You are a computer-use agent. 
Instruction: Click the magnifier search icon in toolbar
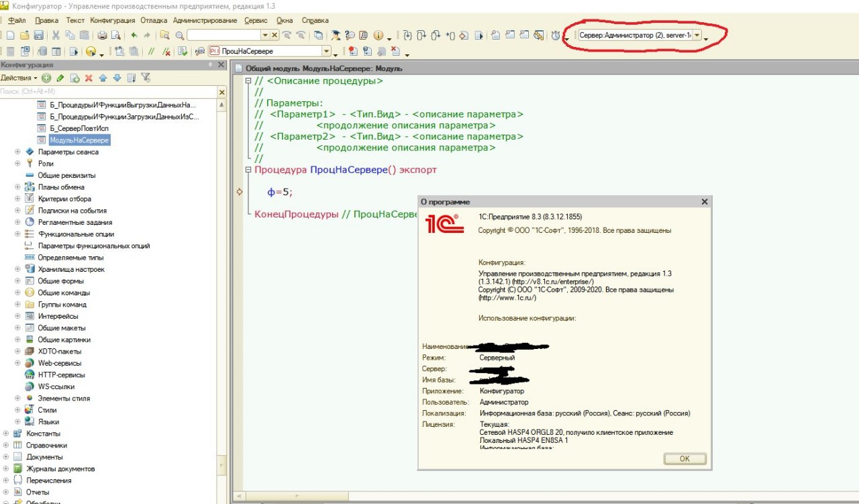[180, 35]
